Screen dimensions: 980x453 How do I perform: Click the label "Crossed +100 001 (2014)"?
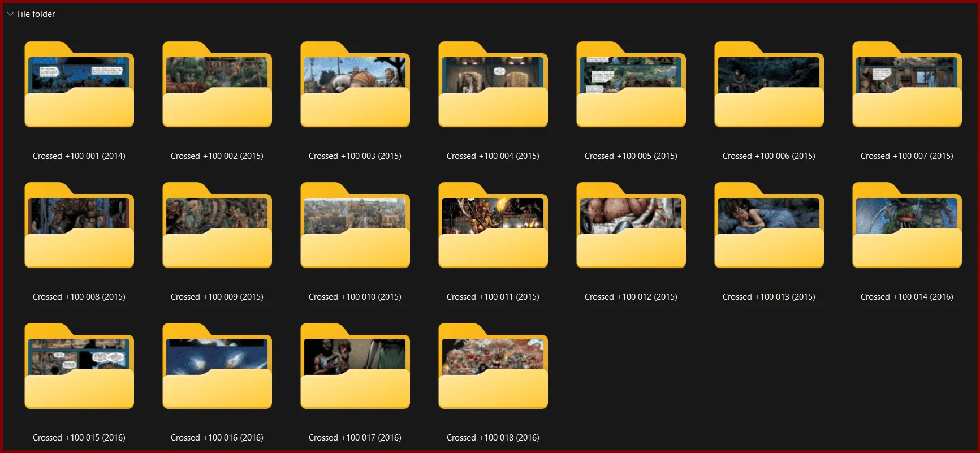point(79,156)
